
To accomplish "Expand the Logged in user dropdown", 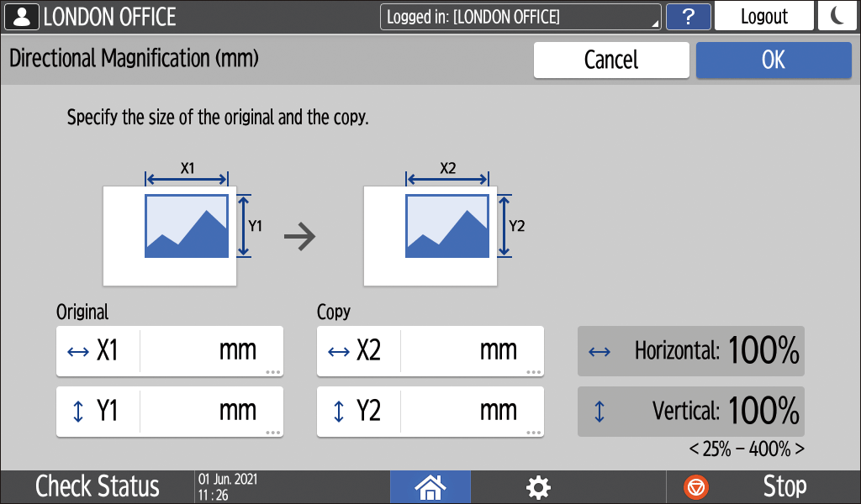I will click(520, 17).
